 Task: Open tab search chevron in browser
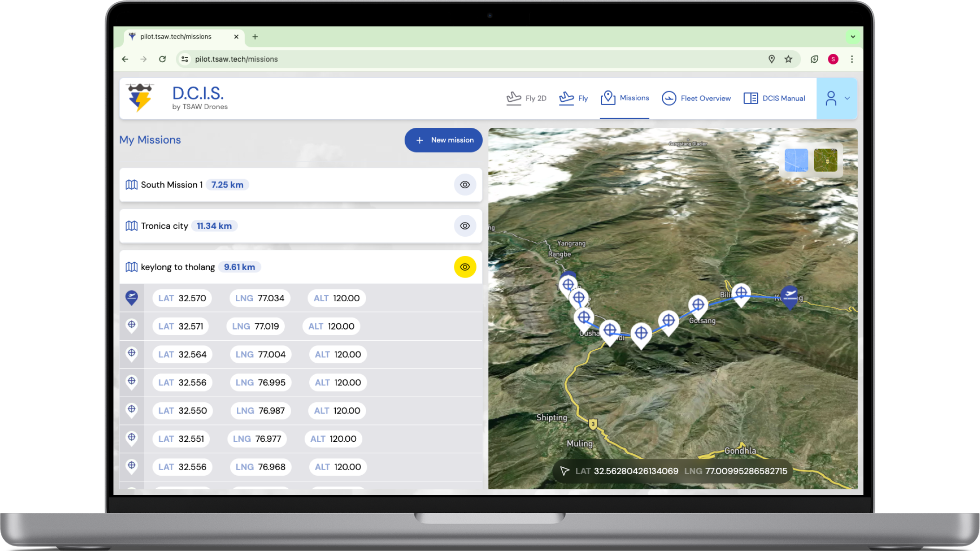[x=853, y=37]
